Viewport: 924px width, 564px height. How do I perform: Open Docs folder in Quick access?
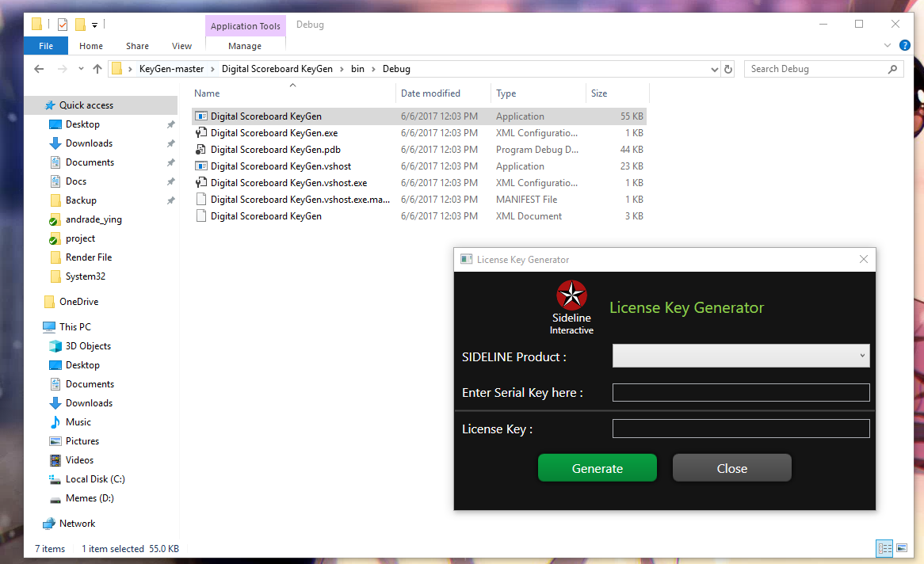pyautogui.click(x=76, y=181)
